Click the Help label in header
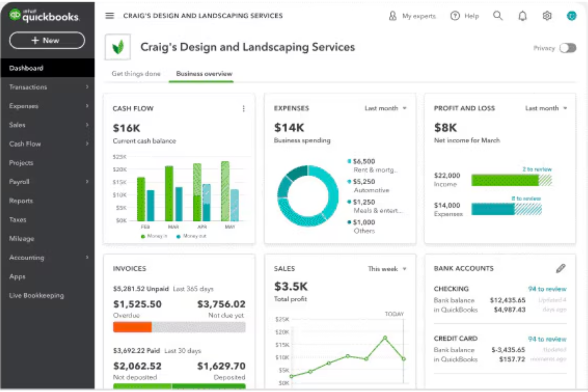588x392 pixels. click(472, 16)
